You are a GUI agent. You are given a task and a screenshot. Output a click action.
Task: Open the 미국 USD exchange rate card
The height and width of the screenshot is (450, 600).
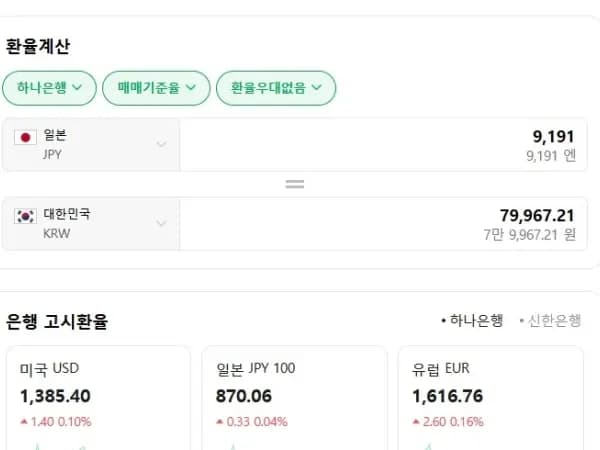(98, 398)
